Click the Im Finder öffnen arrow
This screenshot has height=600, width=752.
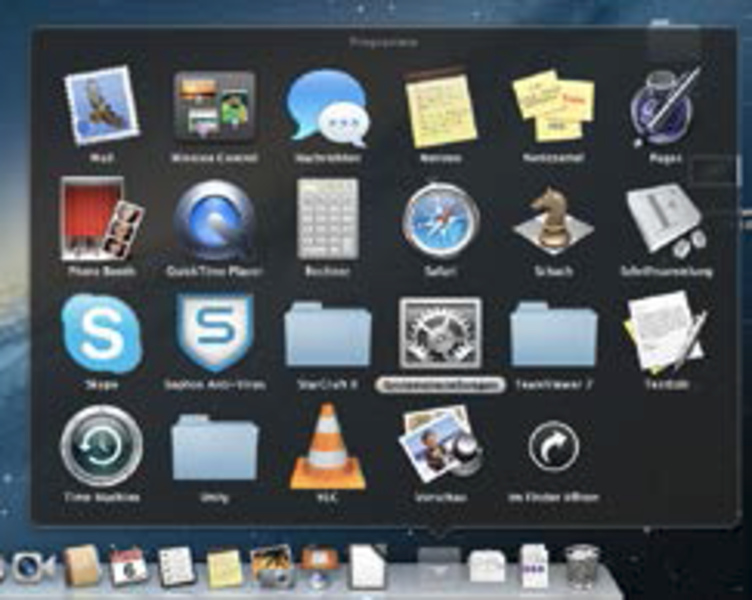[x=553, y=446]
